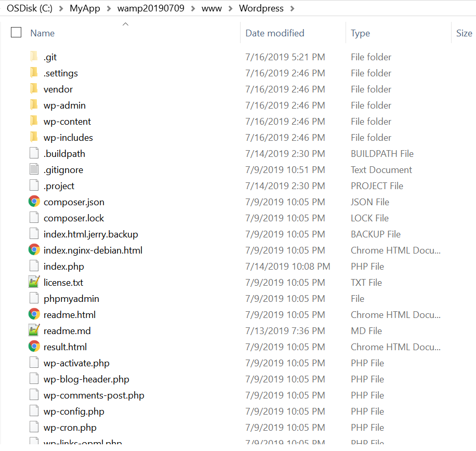Navigate to MyApp in breadcrumb
This screenshot has height=451, width=476.
(x=85, y=8)
